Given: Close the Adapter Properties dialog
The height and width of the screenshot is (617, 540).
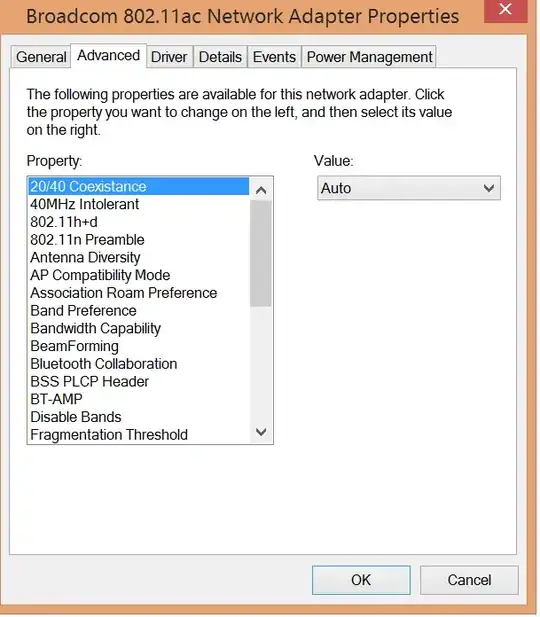Looking at the screenshot, I should tap(505, 10).
